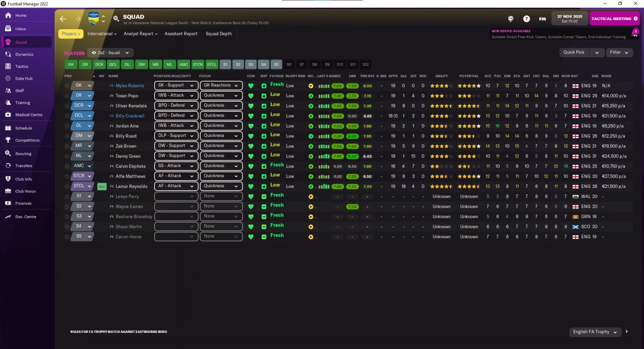Click Zak Brown's potential star rating
The height and width of the screenshot is (349, 644).
pyautogui.click(x=469, y=146)
